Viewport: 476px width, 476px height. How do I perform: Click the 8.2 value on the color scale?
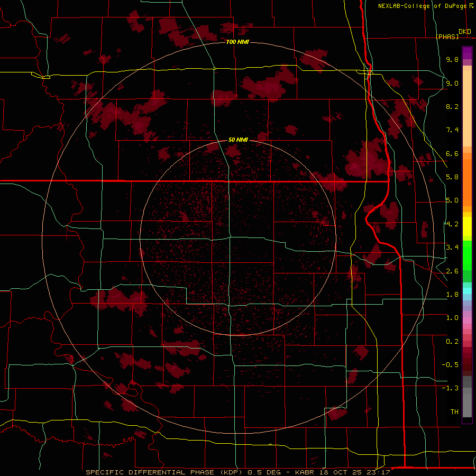pos(452,106)
